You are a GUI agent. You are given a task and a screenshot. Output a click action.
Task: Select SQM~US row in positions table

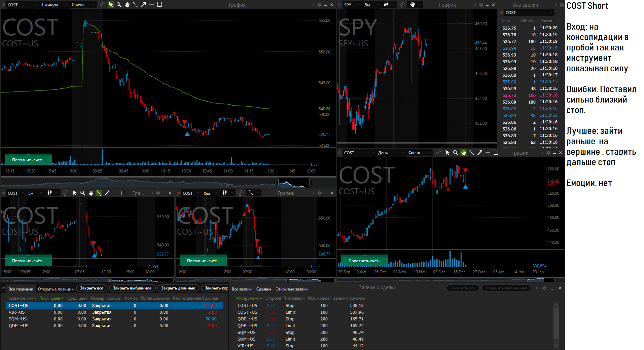pos(114,319)
